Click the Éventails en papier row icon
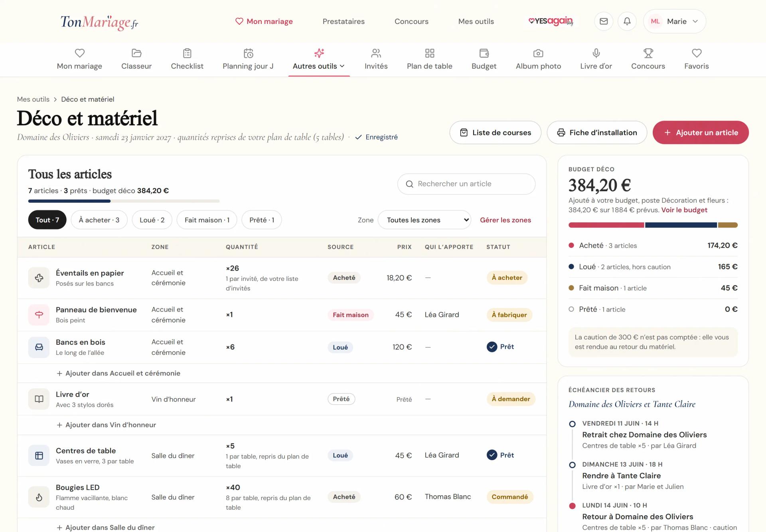The image size is (766, 532). (x=39, y=278)
